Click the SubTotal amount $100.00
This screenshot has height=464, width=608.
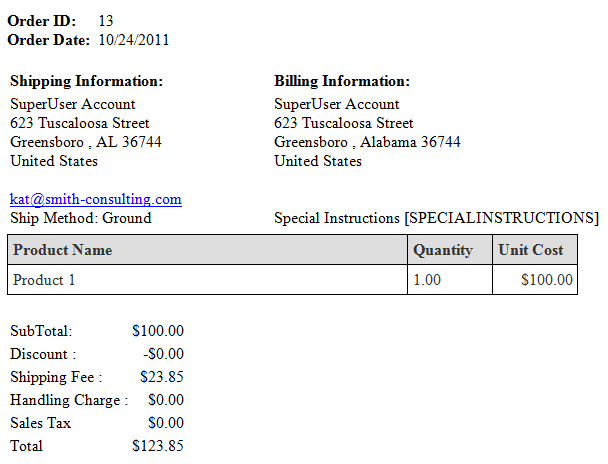pyautogui.click(x=158, y=331)
